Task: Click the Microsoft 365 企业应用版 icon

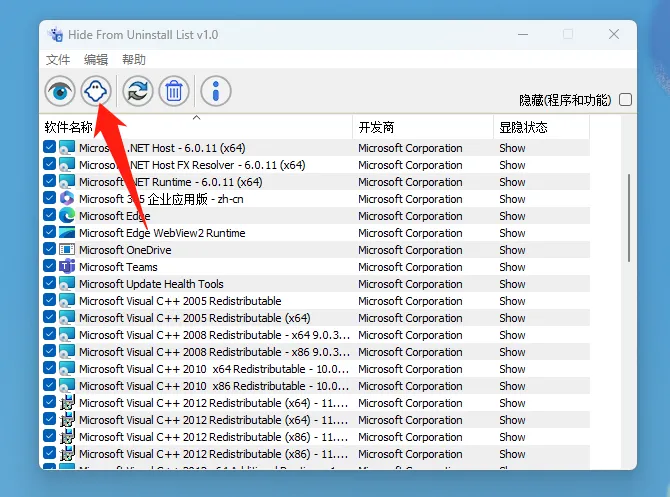Action: 67,198
